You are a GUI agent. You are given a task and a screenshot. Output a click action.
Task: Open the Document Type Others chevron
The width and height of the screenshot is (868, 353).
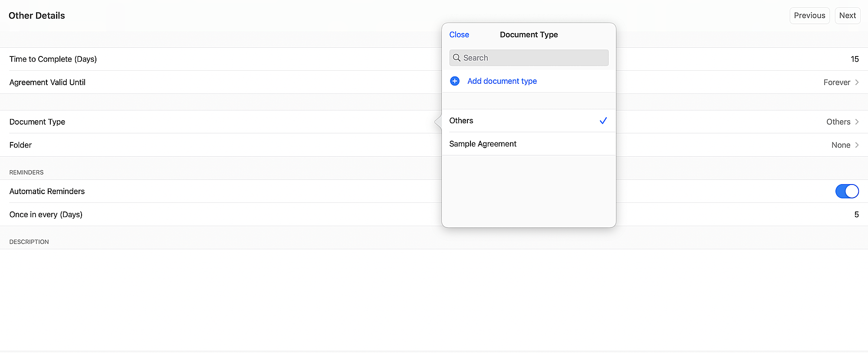coord(857,122)
